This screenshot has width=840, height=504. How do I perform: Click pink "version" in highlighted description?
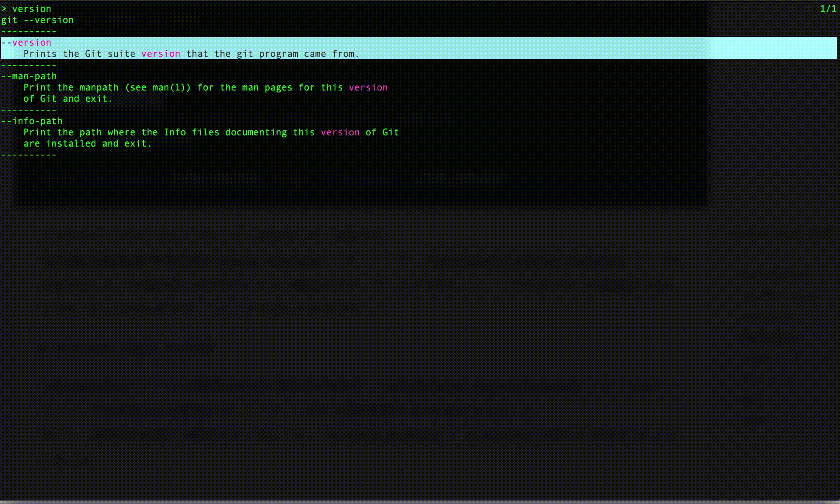(x=161, y=54)
